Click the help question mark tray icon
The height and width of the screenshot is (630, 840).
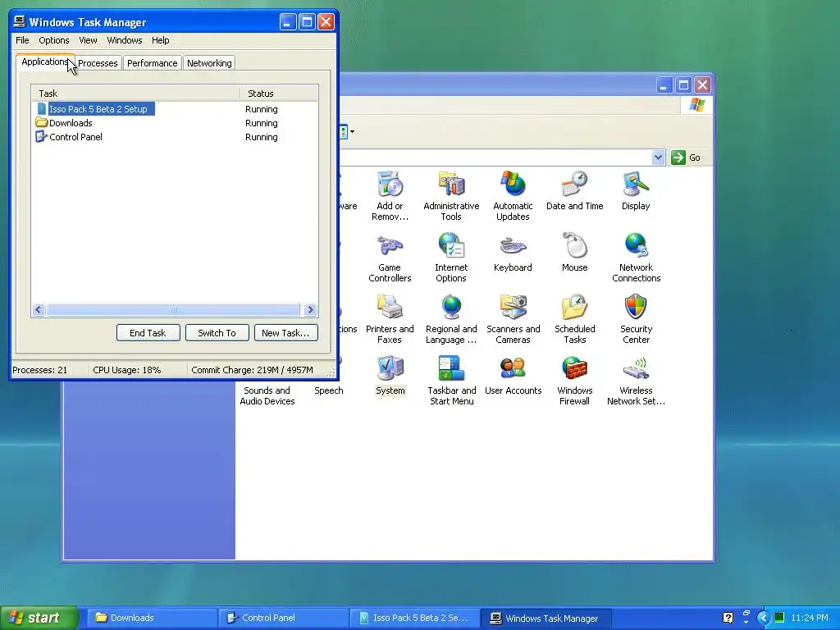728,618
